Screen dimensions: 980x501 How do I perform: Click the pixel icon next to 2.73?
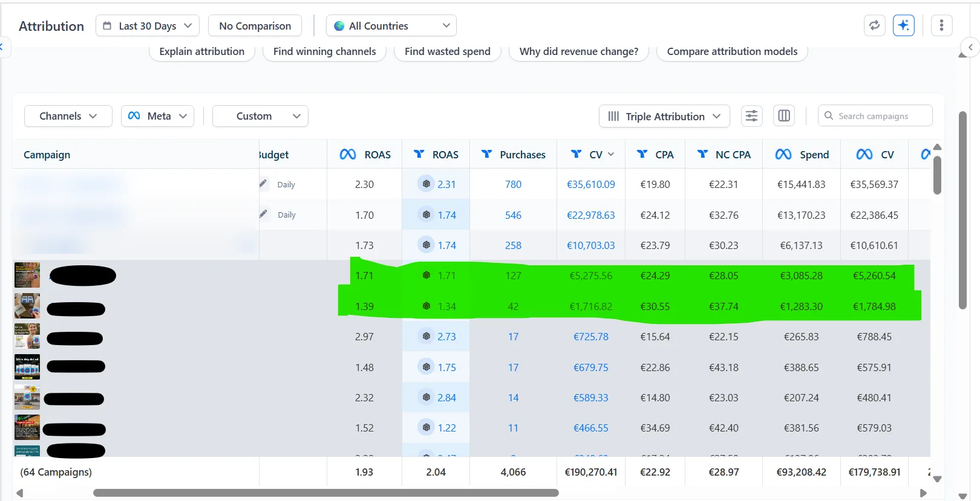tap(426, 336)
